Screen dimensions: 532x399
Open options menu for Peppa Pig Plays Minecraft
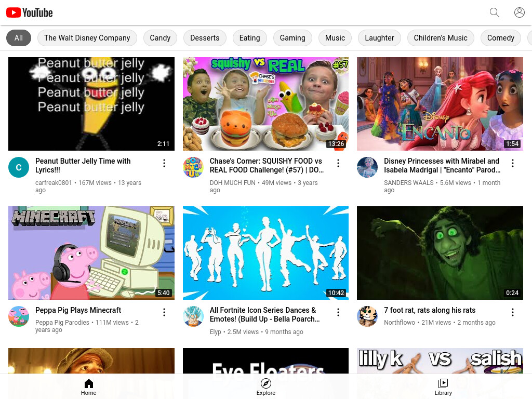pyautogui.click(x=164, y=312)
